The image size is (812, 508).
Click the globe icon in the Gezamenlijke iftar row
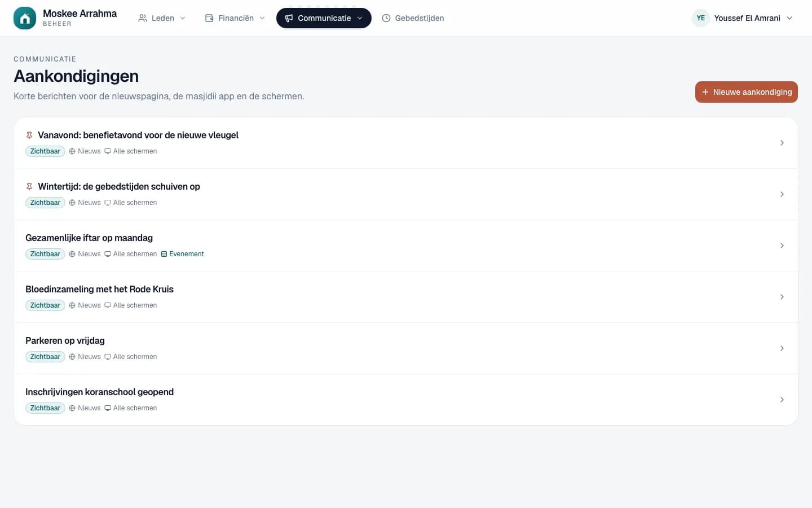pyautogui.click(x=72, y=254)
